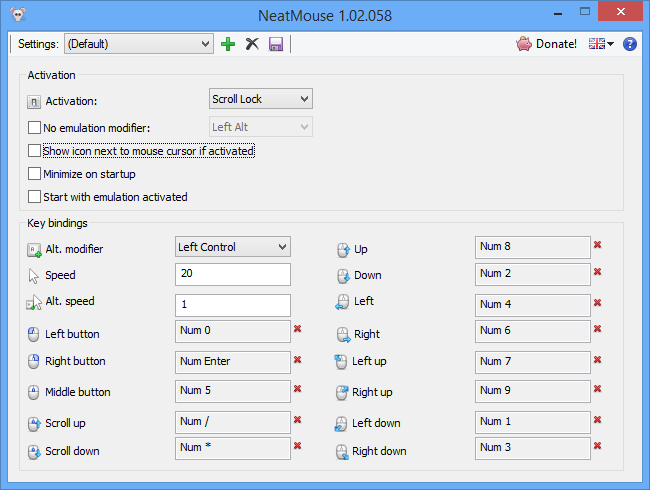Click the Activation key icon

click(x=34, y=102)
